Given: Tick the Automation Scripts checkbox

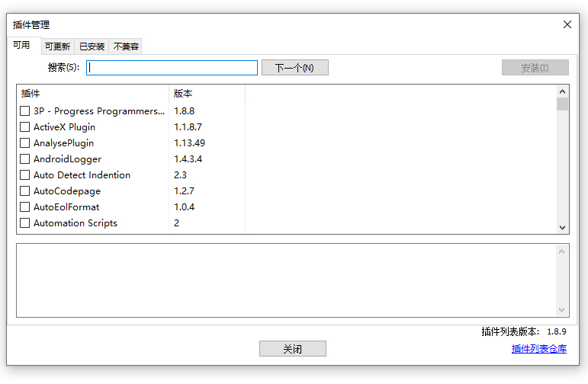Looking at the screenshot, I should [x=24, y=223].
